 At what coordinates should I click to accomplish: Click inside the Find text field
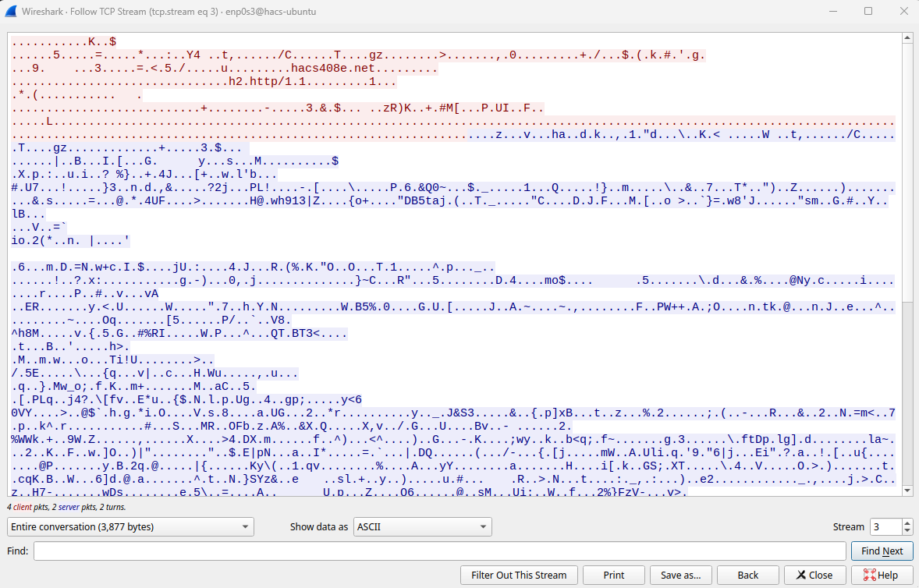(x=439, y=551)
